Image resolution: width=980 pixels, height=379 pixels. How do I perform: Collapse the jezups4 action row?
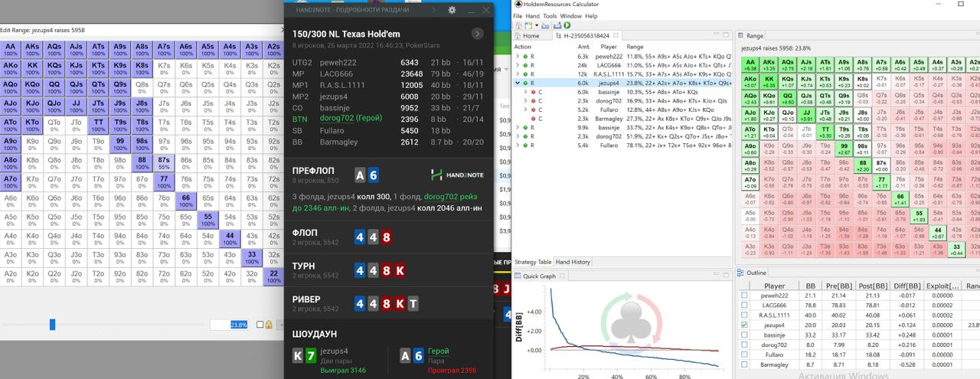[517, 83]
